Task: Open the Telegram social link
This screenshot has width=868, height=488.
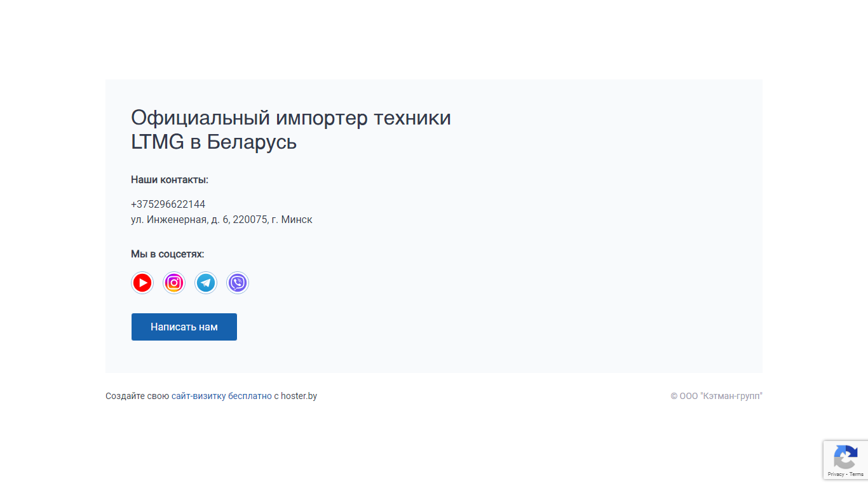Action: click(206, 283)
